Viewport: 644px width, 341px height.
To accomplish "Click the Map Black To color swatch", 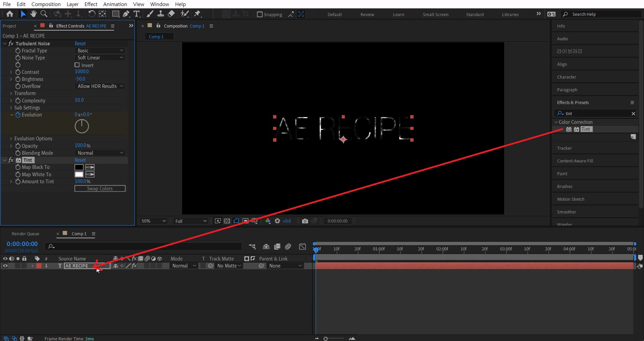I will click(x=79, y=167).
